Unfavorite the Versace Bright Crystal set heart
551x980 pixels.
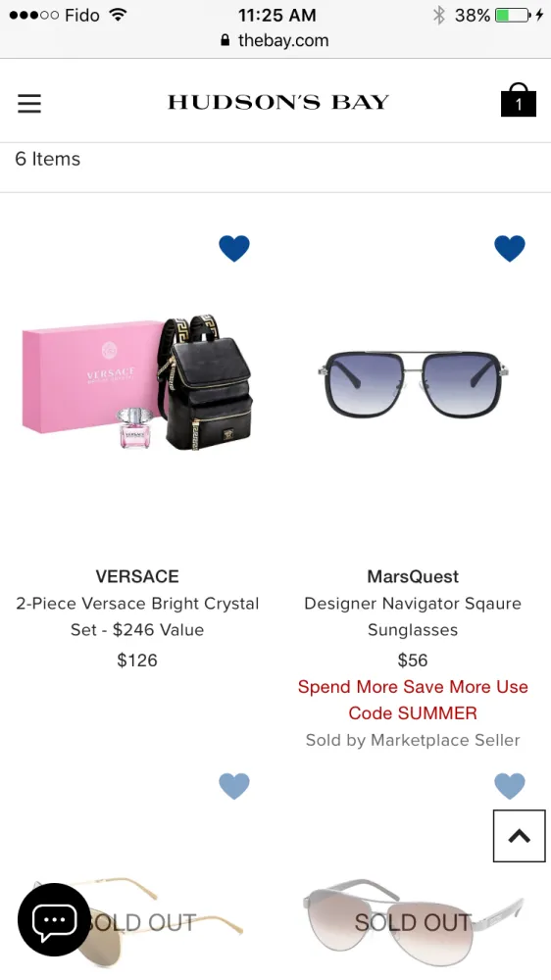coord(234,248)
